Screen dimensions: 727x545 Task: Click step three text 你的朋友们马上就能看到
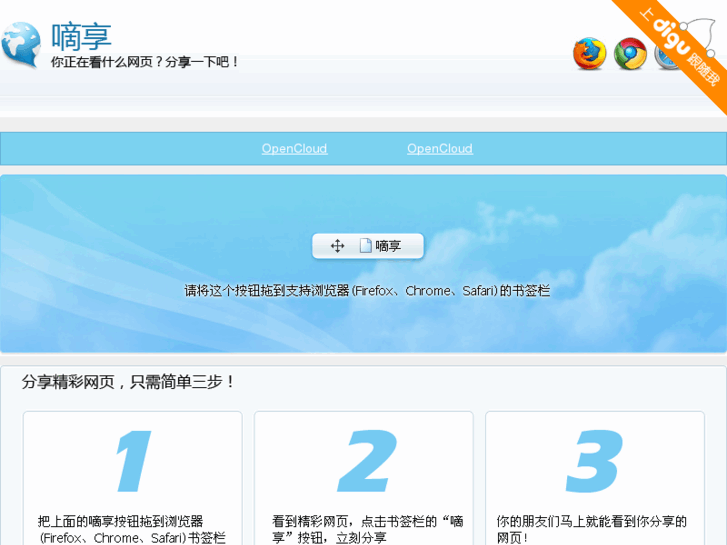tap(591, 529)
